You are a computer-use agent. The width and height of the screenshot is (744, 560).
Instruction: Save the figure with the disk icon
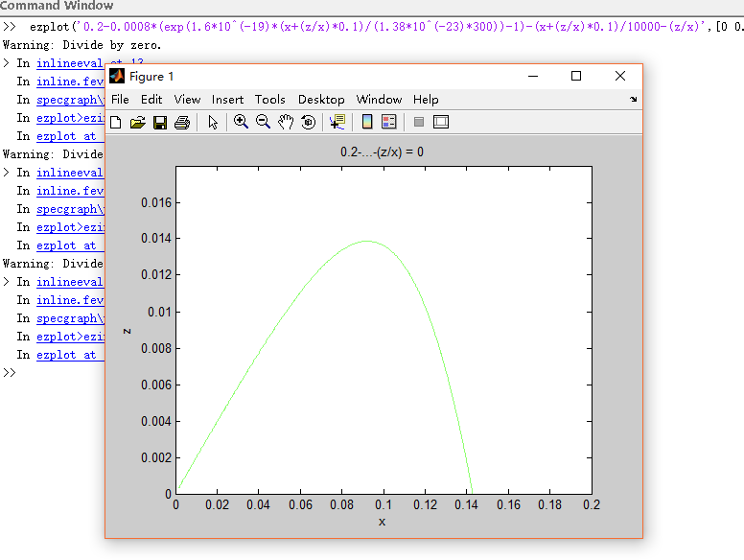click(160, 122)
